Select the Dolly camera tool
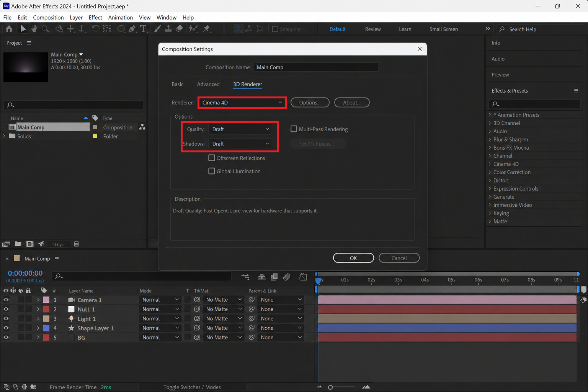This screenshot has height=392, width=588. (82, 29)
